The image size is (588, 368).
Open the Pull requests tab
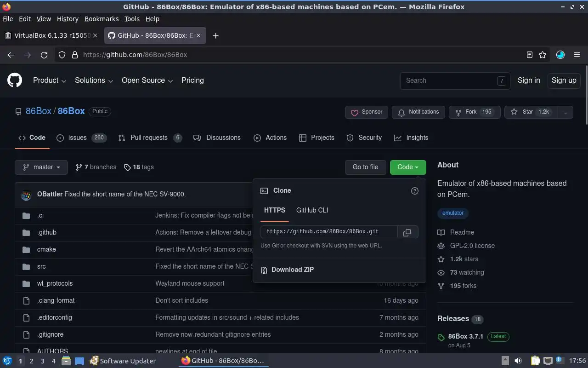pyautogui.click(x=150, y=138)
